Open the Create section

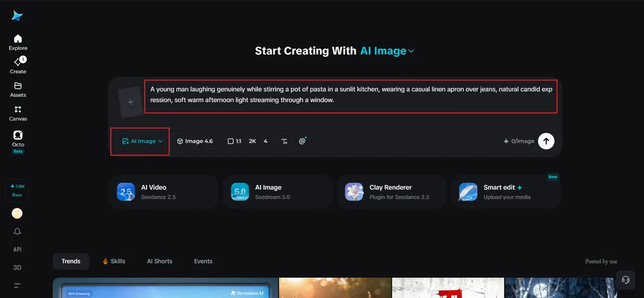coord(18,66)
